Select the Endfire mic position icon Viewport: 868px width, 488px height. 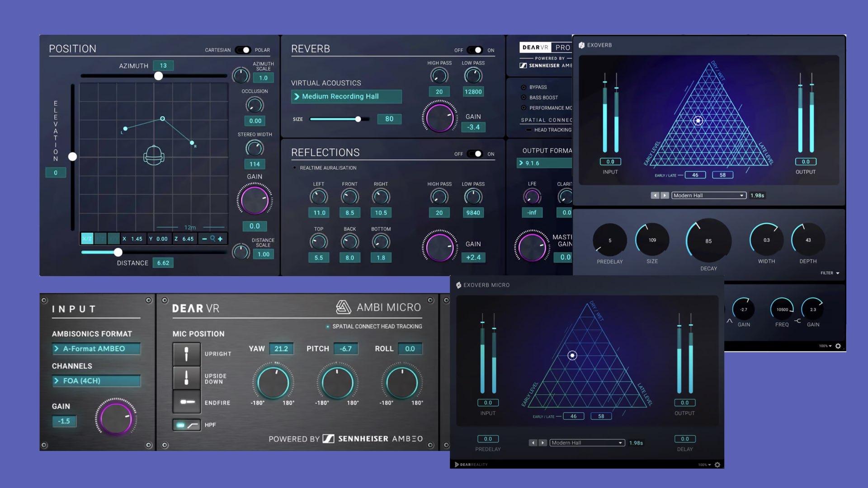point(186,402)
